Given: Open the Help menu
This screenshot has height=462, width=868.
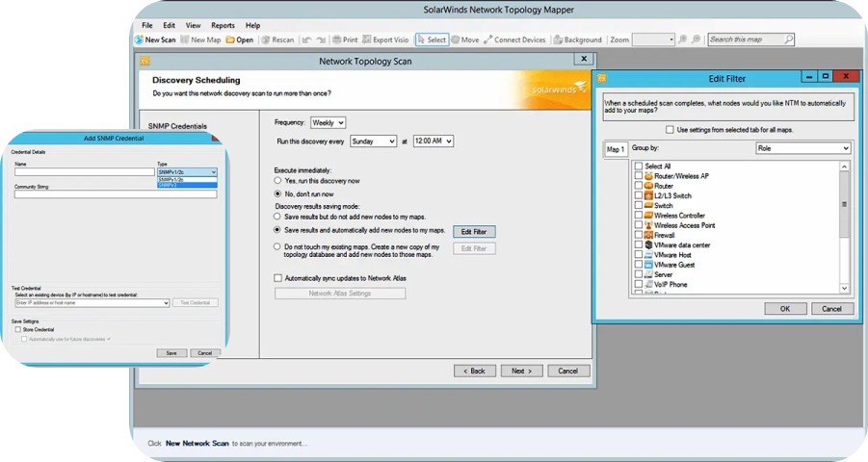Looking at the screenshot, I should pos(253,25).
